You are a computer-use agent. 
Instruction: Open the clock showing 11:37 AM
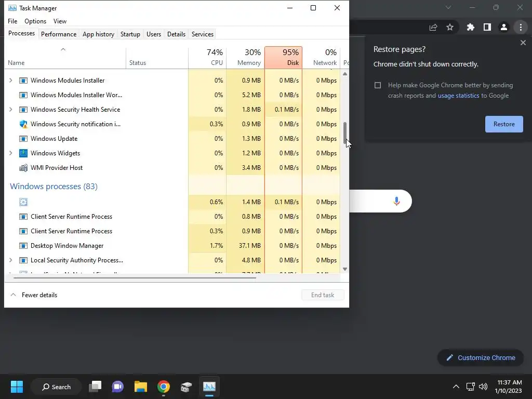pos(509,387)
